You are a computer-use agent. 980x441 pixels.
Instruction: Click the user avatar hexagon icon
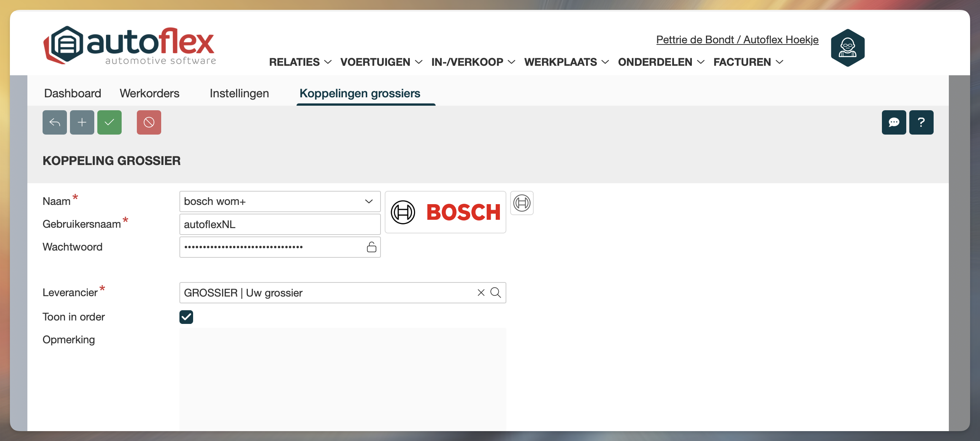tap(847, 48)
